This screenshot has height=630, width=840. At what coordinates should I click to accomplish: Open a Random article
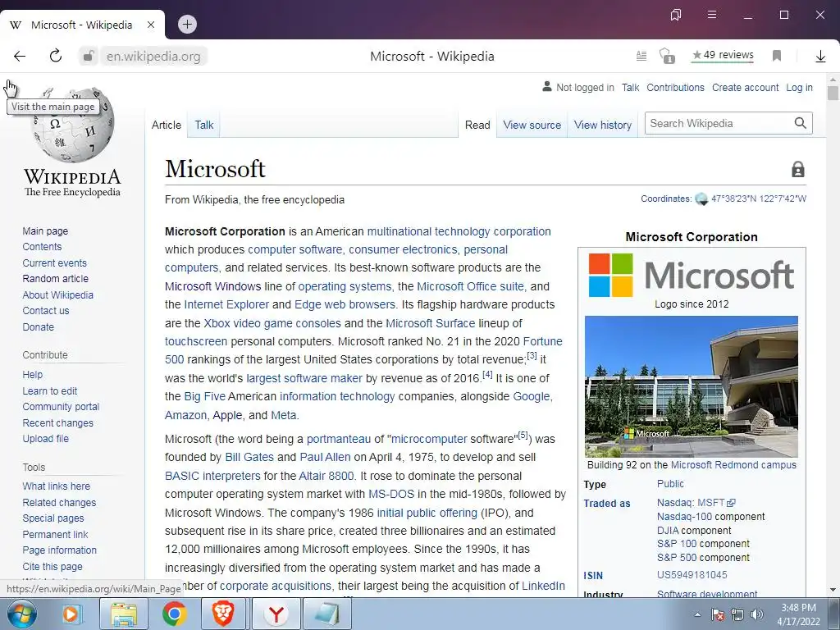pos(56,279)
